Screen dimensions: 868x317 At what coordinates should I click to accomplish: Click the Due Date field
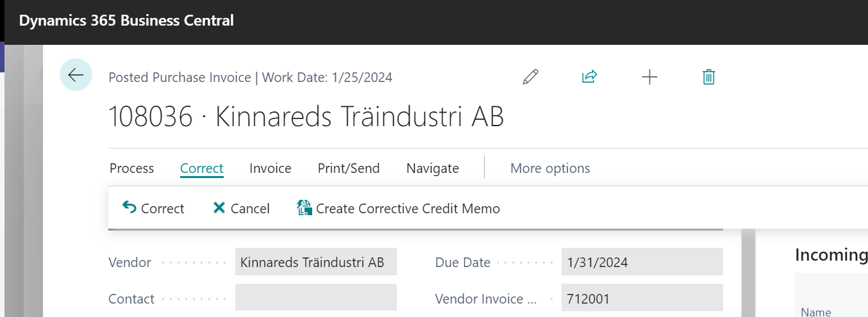click(x=642, y=262)
